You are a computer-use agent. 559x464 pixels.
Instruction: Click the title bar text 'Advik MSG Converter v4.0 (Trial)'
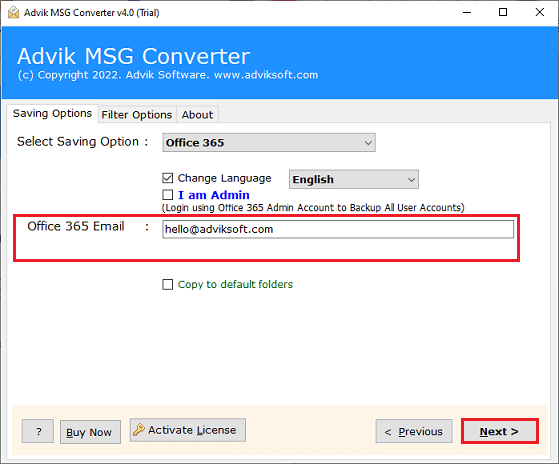tap(92, 12)
